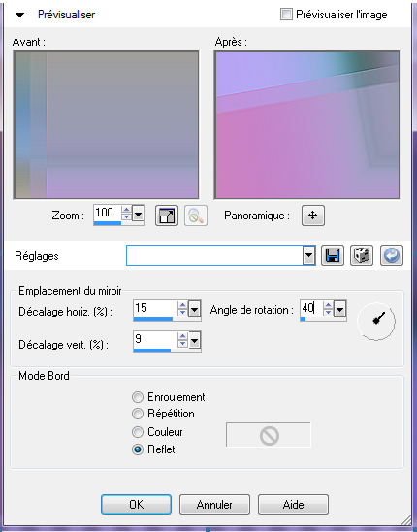This screenshot has width=417, height=532.
Task: Click the magnifier preview icon beside Zoom
Action: pos(196,216)
